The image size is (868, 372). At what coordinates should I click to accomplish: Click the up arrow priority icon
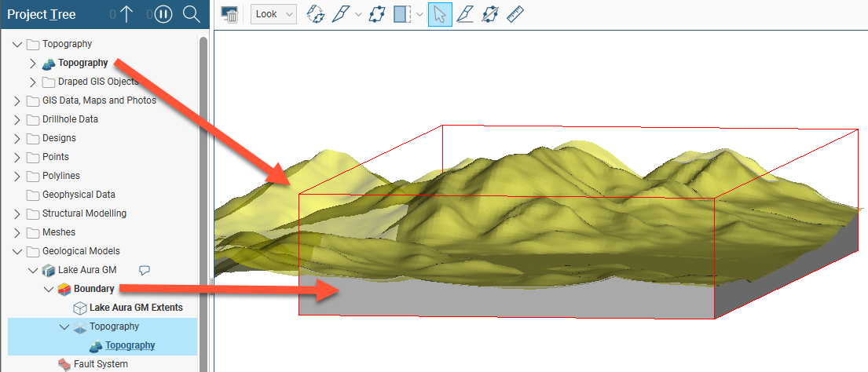coord(126,14)
